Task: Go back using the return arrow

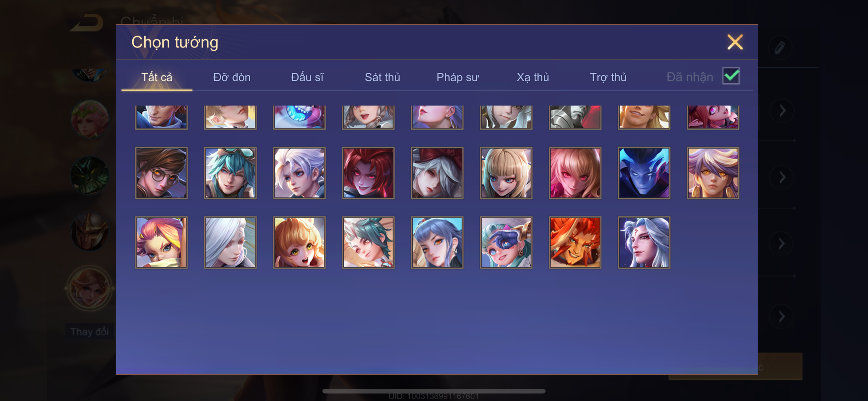Action: [87, 23]
